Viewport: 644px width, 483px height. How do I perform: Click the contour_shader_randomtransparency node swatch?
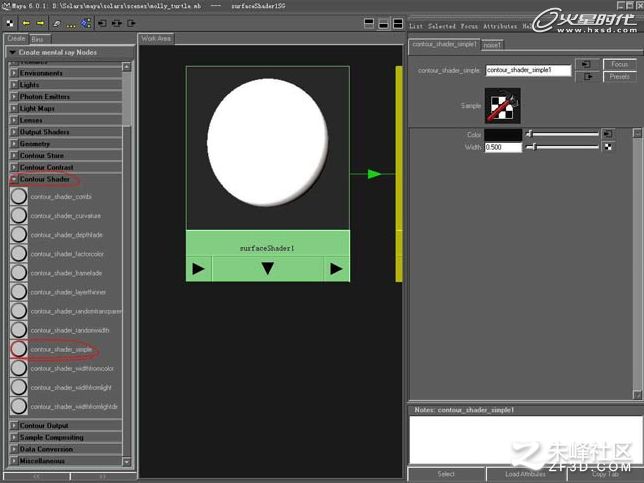(x=19, y=311)
